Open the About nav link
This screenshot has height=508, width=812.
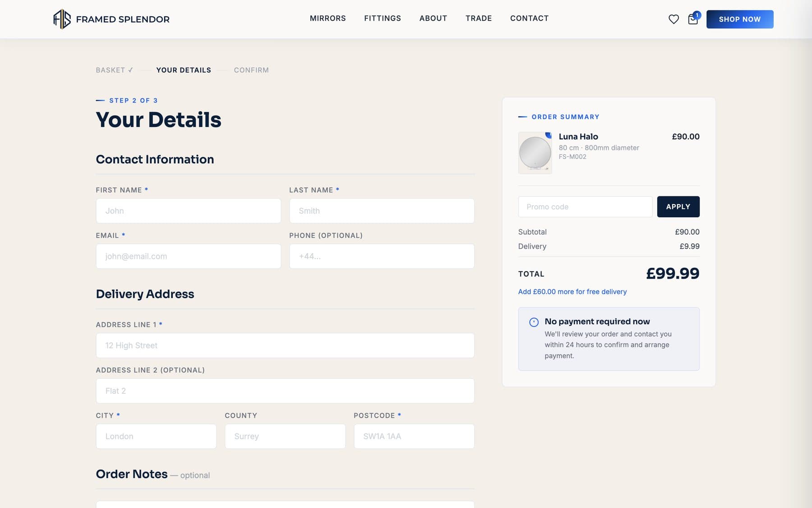point(433,19)
